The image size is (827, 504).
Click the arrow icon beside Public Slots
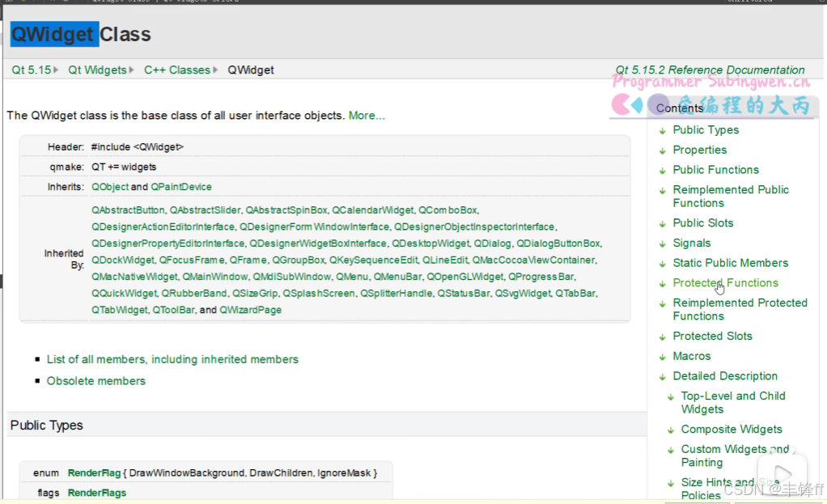[663, 224]
